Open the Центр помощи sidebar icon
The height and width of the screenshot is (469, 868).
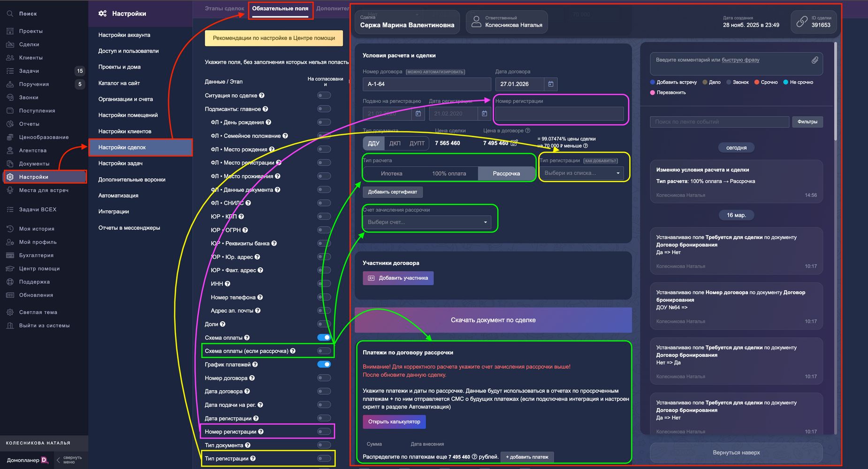coord(10,269)
